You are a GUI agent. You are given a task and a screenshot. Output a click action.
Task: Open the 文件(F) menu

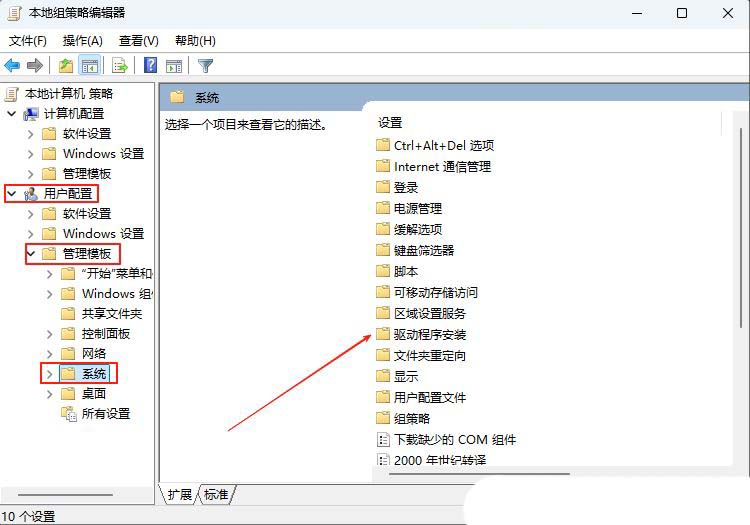pyautogui.click(x=28, y=41)
